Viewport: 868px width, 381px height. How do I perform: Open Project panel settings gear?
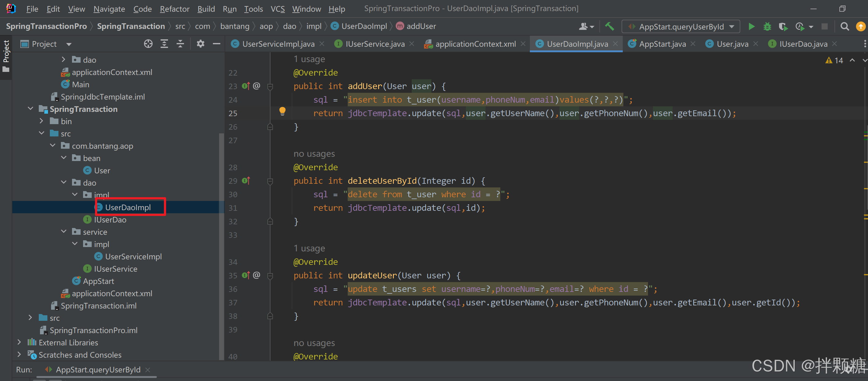(201, 44)
